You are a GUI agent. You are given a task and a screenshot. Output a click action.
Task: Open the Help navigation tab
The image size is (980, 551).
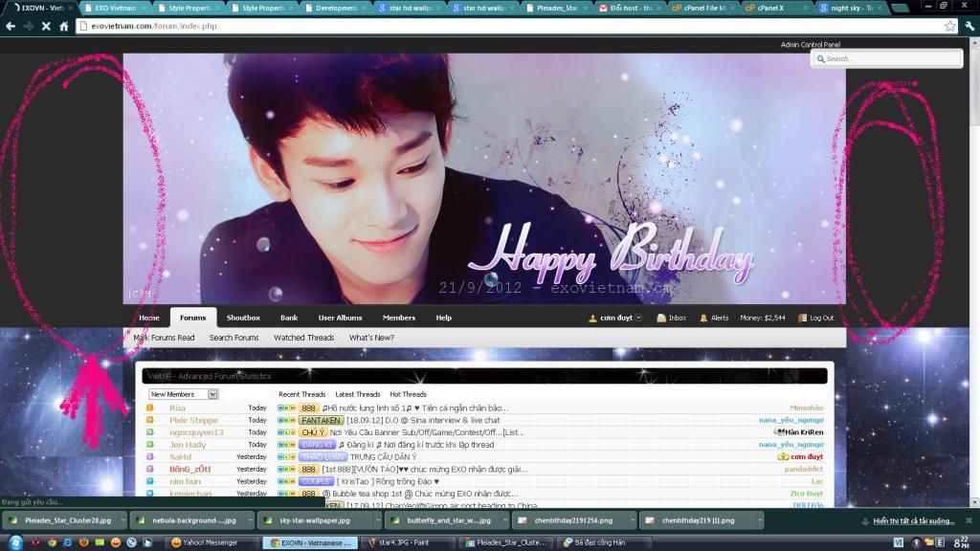click(444, 318)
